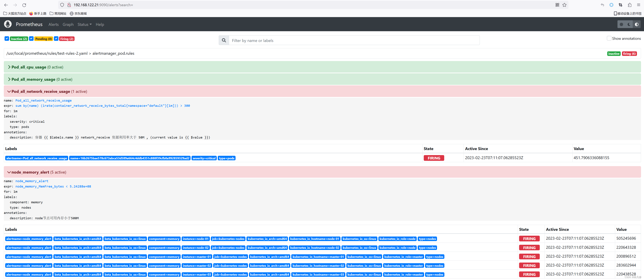This screenshot has width=644, height=280.
Task: Collapse the Pod_all_network_receive_usage rule
Action: point(322,91)
